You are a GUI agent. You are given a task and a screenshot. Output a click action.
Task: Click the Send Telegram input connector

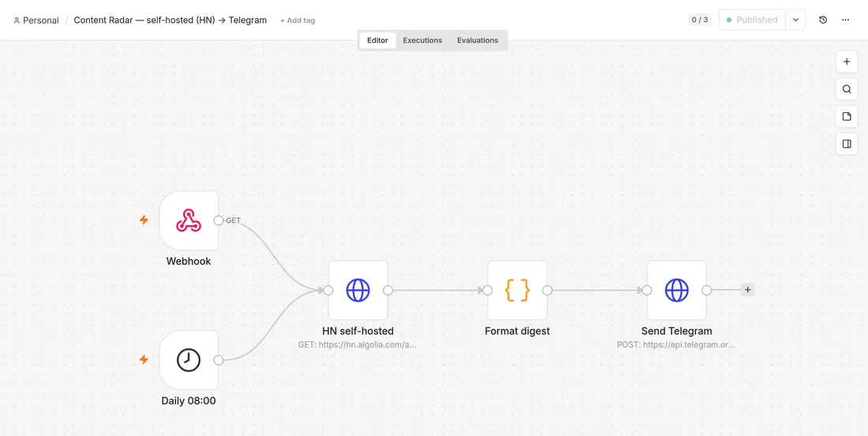tap(646, 291)
